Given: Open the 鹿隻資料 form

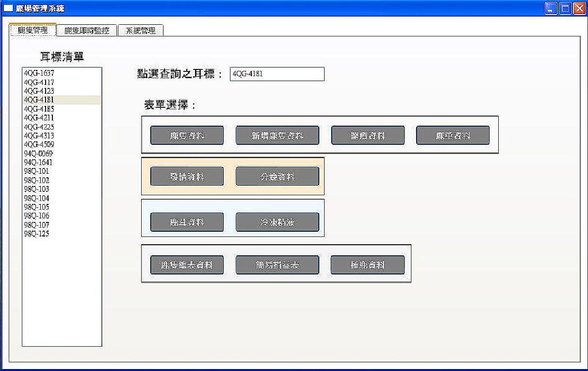Looking at the screenshot, I should point(187,135).
